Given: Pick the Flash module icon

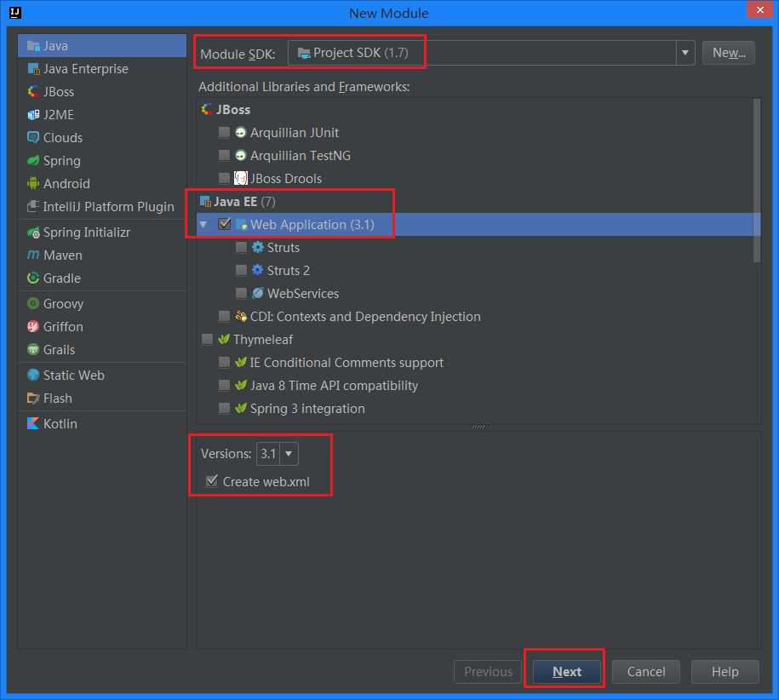Looking at the screenshot, I should point(33,399).
